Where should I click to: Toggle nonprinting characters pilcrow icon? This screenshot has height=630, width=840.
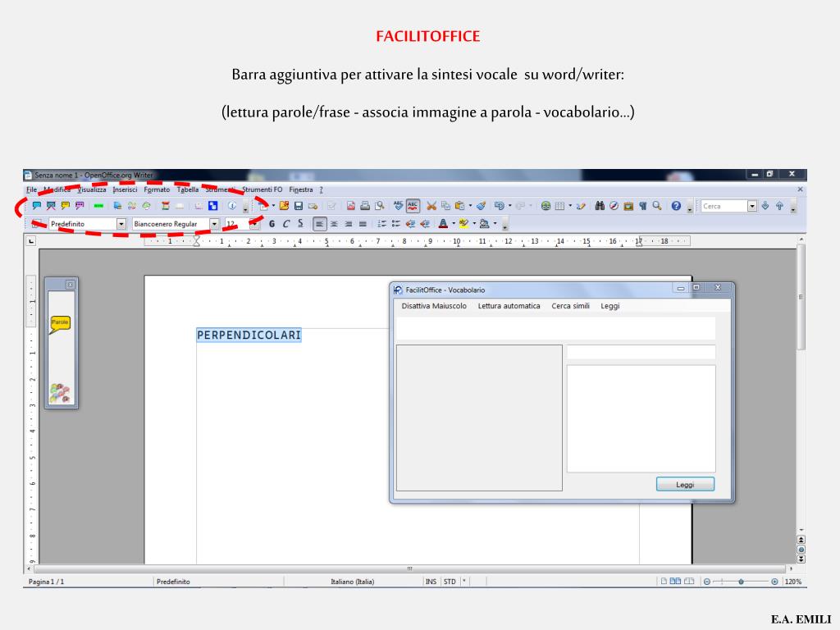pos(643,206)
